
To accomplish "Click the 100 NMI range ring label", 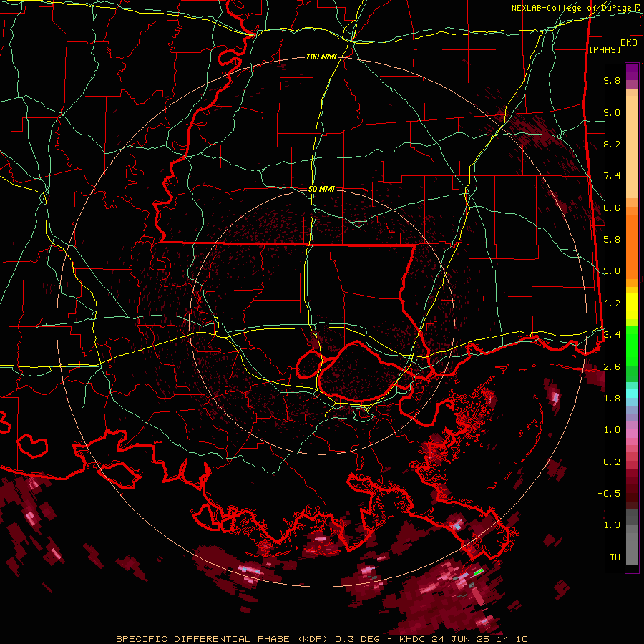I will click(321, 57).
